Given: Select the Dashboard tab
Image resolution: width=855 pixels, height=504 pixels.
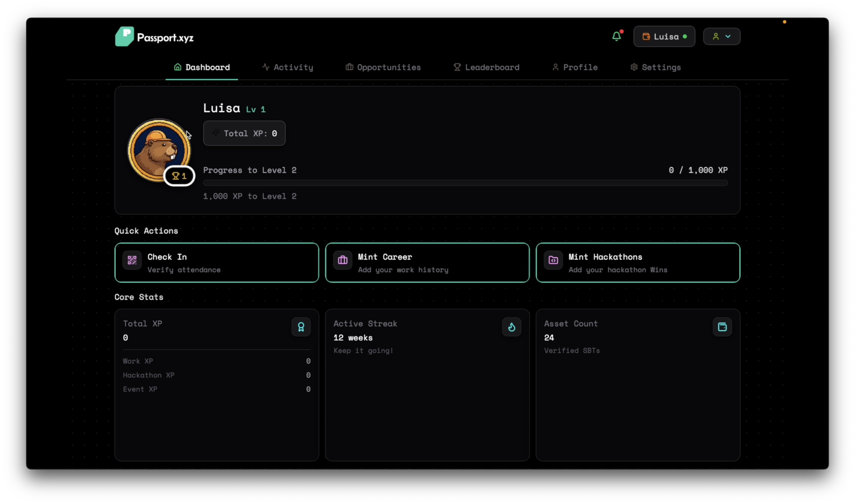Looking at the screenshot, I should 202,67.
